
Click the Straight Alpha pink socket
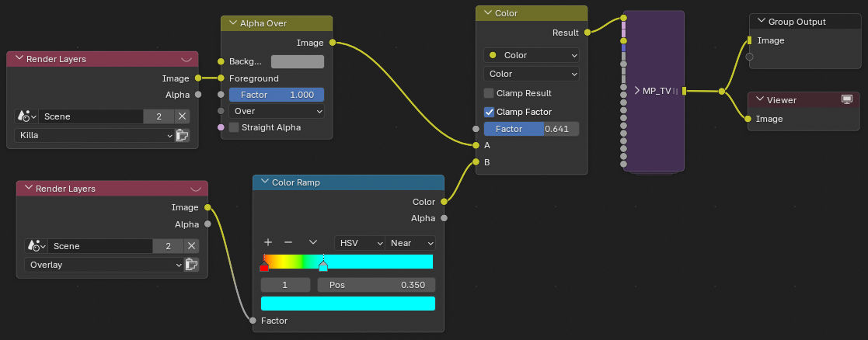(x=221, y=128)
